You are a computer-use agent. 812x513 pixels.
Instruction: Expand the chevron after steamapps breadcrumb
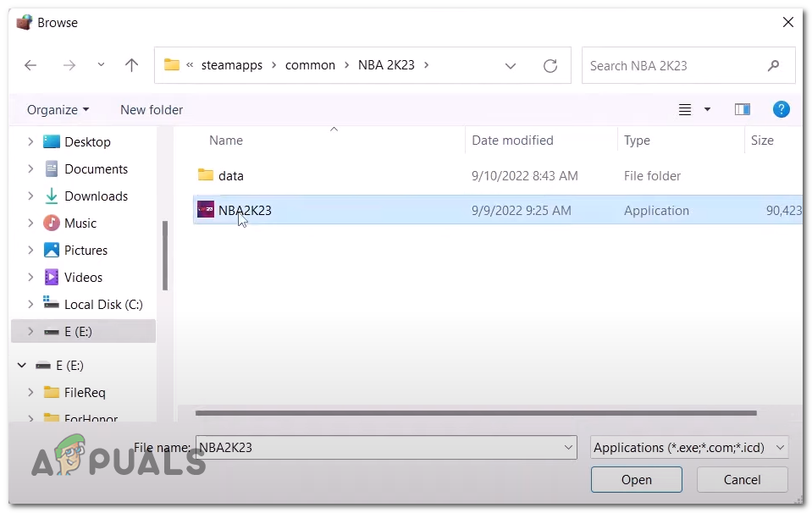[273, 65]
